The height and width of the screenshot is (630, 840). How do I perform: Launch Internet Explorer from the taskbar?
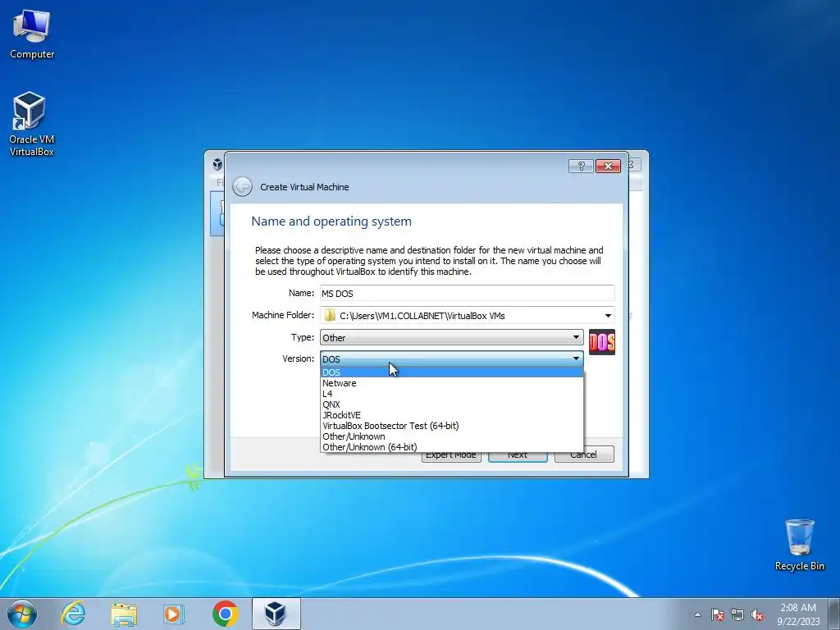[x=73, y=614]
